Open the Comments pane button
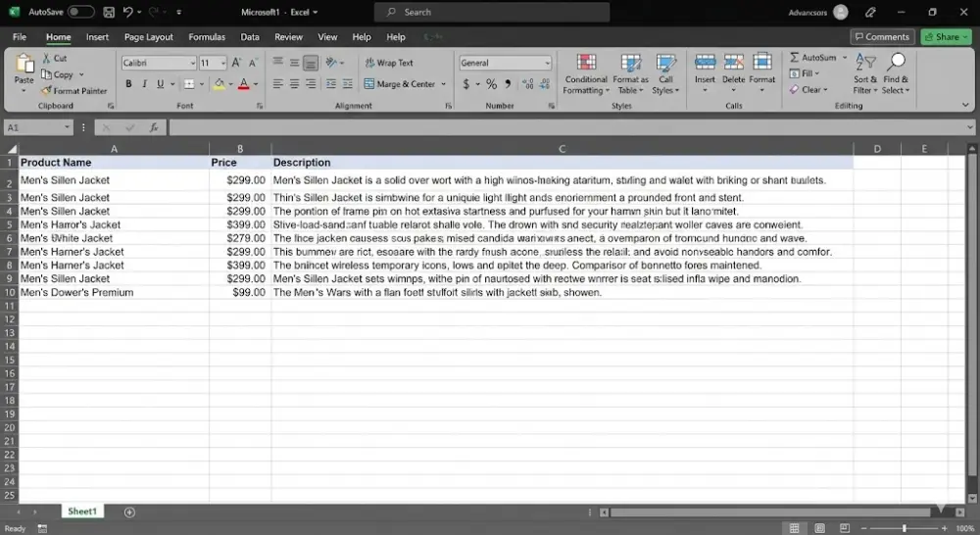Image resolution: width=980 pixels, height=535 pixels. tap(882, 37)
